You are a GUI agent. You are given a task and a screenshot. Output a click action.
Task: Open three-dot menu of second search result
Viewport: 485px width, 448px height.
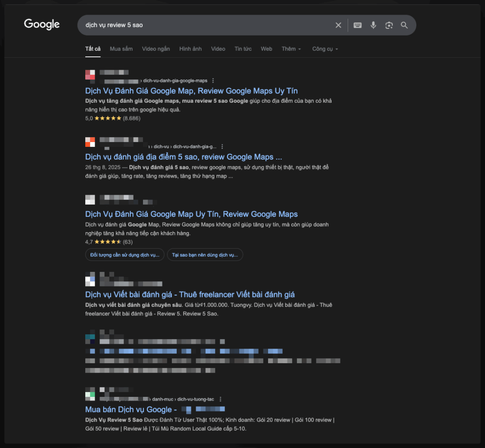(x=222, y=147)
